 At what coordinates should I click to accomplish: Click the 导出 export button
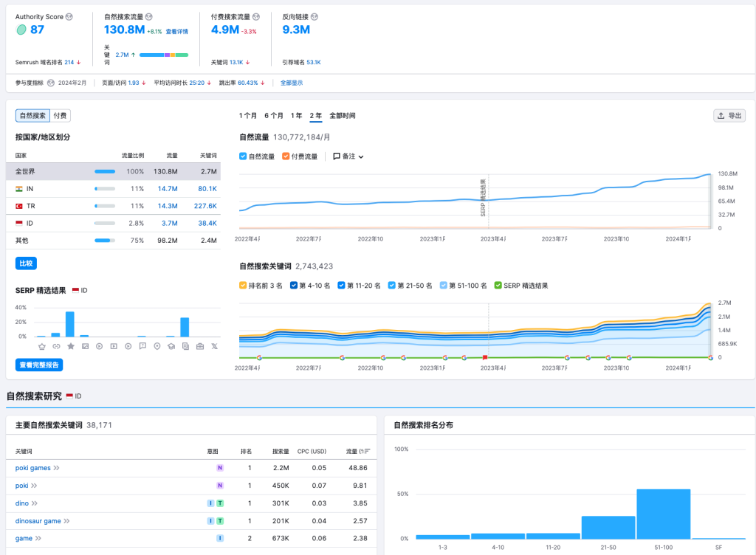(729, 116)
